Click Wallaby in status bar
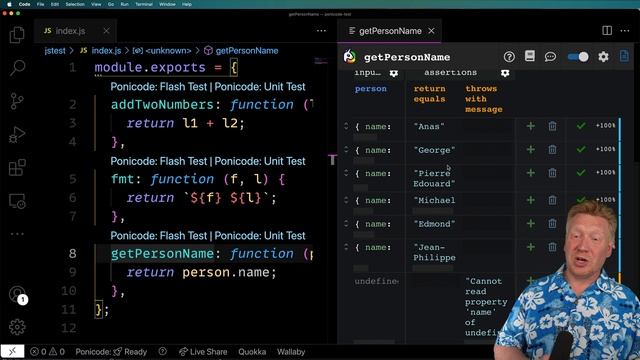Viewport: 640px width, 360px height. tap(291, 352)
